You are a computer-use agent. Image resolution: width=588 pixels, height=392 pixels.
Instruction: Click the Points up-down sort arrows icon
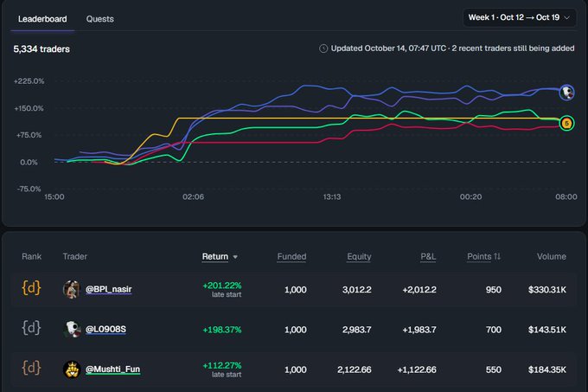click(x=497, y=257)
